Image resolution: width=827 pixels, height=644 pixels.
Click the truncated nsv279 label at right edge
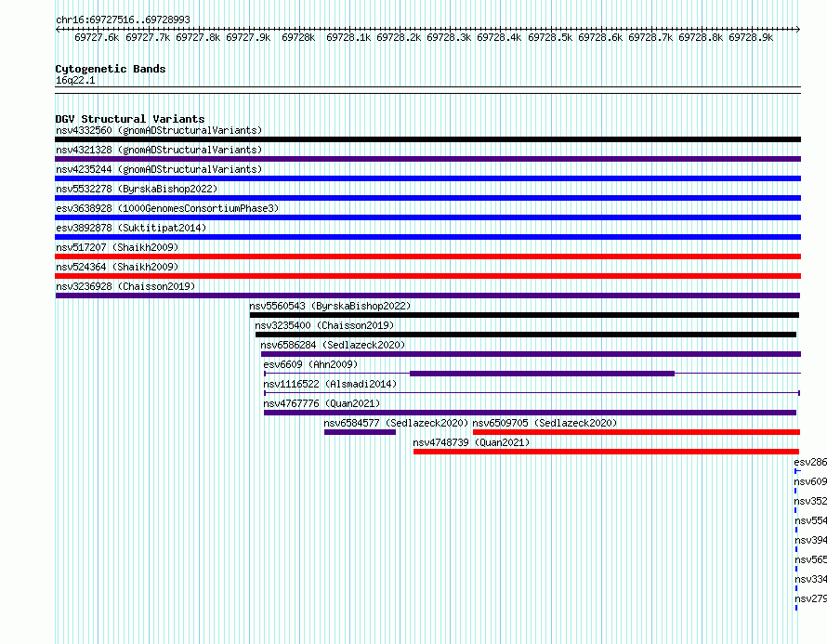click(x=810, y=598)
